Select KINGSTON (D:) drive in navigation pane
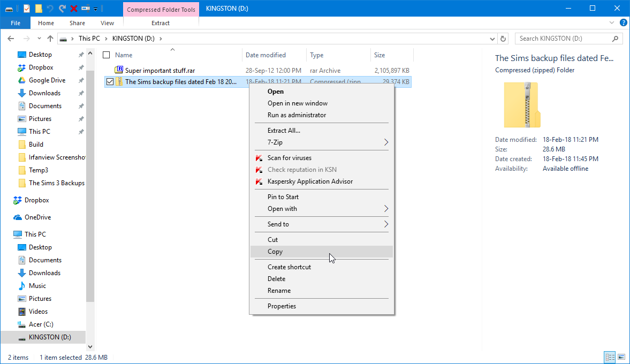 point(50,337)
